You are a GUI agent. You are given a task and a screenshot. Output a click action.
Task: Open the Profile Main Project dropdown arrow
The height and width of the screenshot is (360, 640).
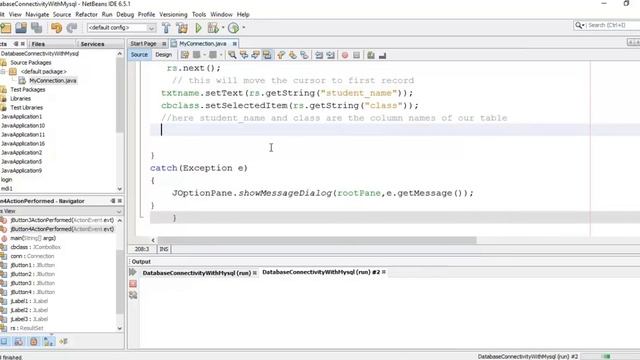coord(244,28)
